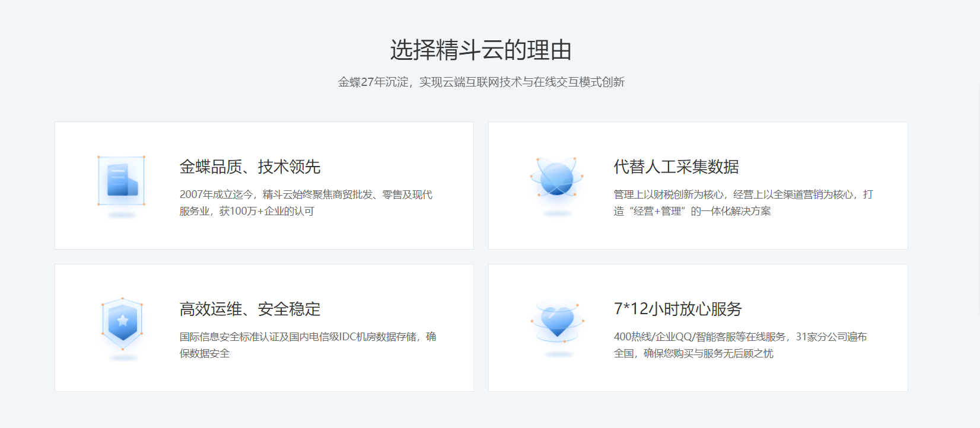Open the 高效运维、安全稳定 title
Viewport: 980px width, 428px height.
[x=250, y=309]
